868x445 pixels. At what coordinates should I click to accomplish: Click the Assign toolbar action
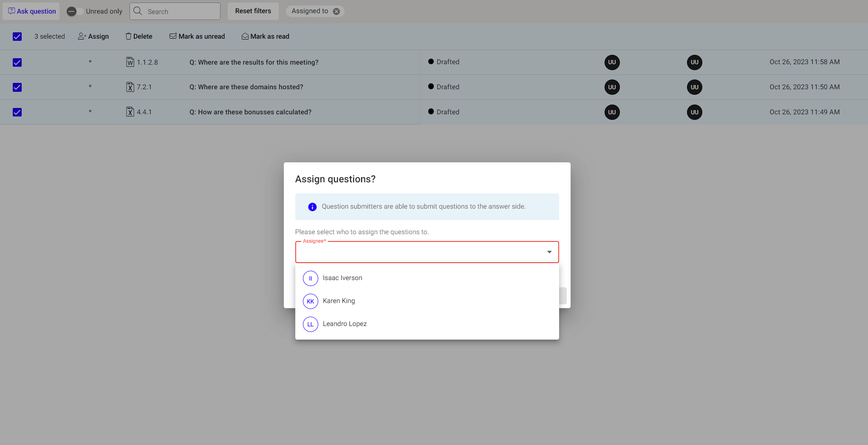93,37
